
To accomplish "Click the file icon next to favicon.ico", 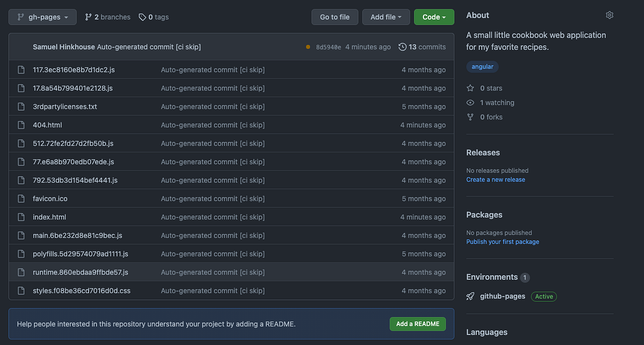I will 20,198.
